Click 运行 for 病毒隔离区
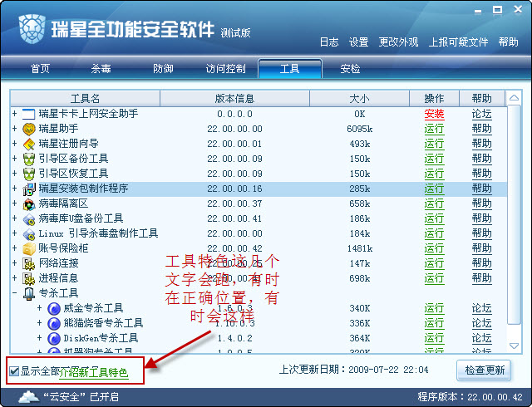 (434, 203)
